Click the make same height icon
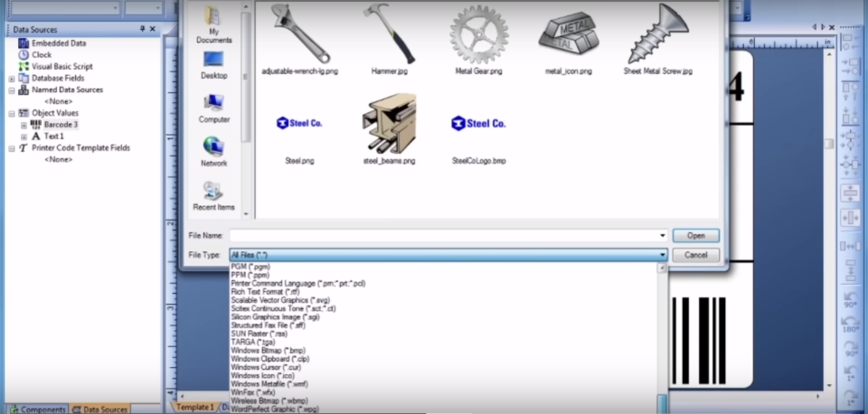Screen dimensions: 868x414 (x=850, y=269)
